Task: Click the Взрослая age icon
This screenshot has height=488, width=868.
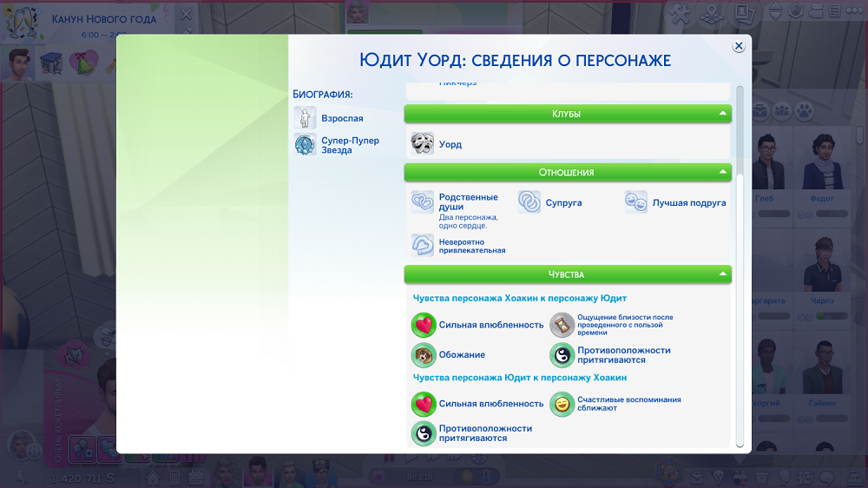Action: point(305,118)
